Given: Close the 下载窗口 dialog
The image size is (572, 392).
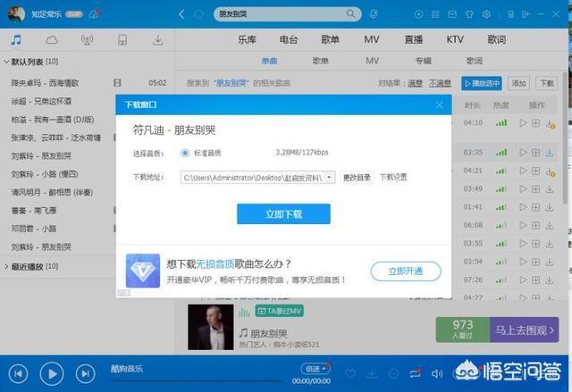Looking at the screenshot, I should click(440, 105).
